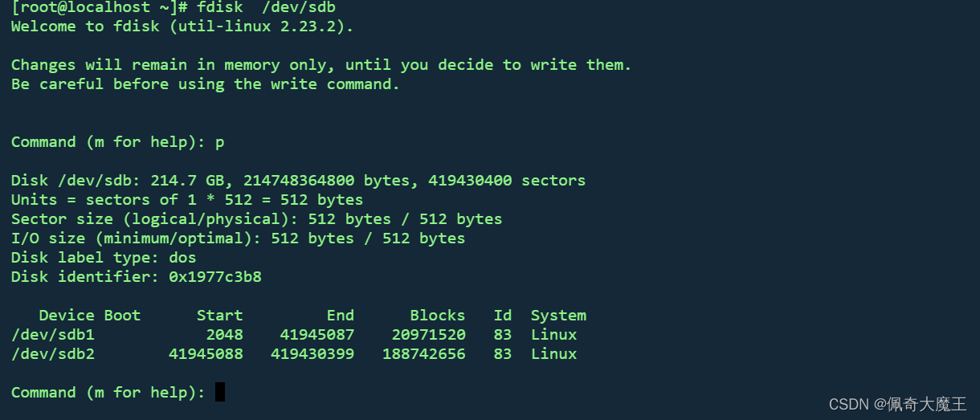Click the sdb1 blocks value 20971520
980x420 pixels.
429,335
